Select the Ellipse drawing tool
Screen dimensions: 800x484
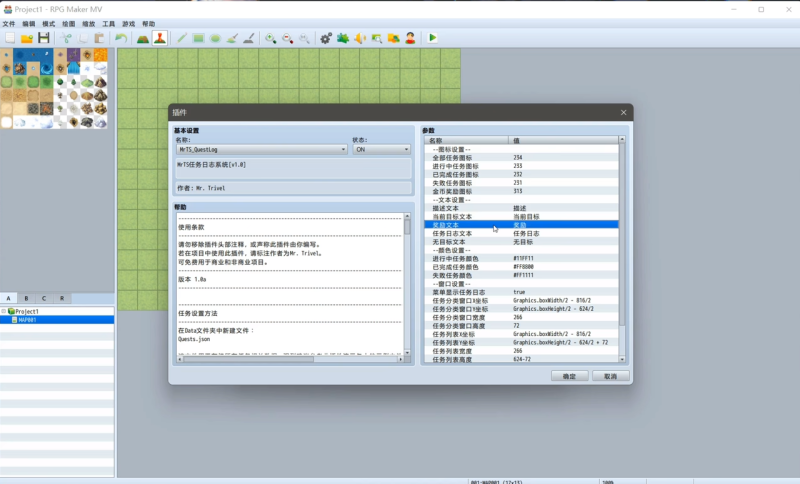[x=215, y=38]
